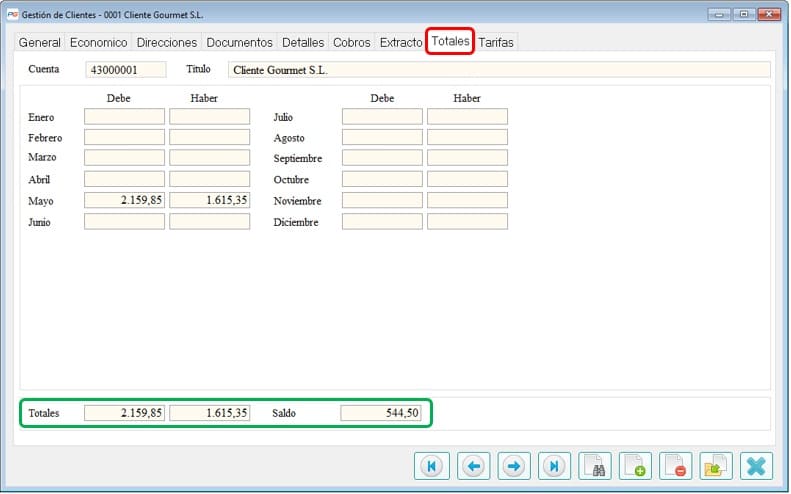Click Mayo Haber value 1.615,35

point(209,200)
